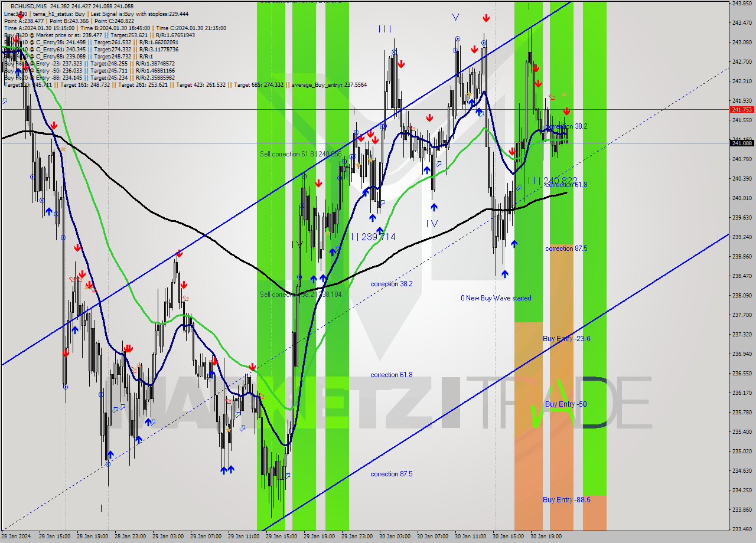756x543 pixels.
Task: Click the '29 Jan 03:00' time label
Action: 168,537
